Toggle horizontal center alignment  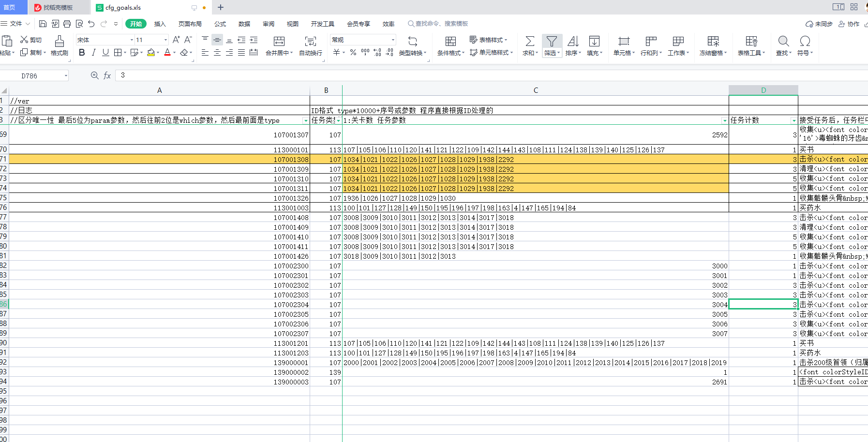[217, 53]
